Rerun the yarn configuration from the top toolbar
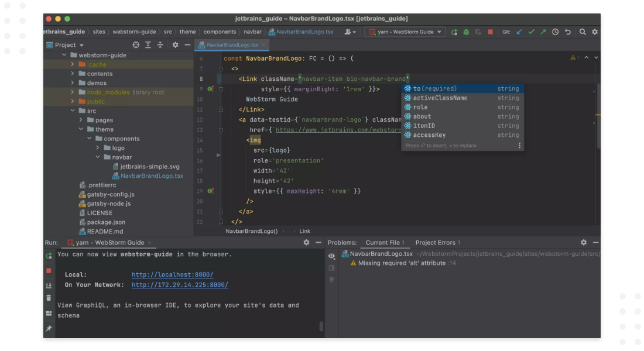Image resolution: width=644 pixels, height=351 pixels. tap(454, 32)
